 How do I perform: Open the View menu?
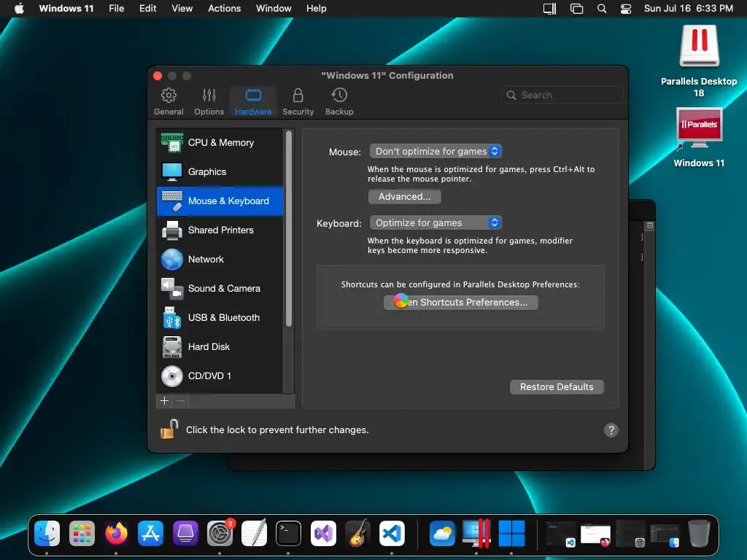pyautogui.click(x=182, y=9)
